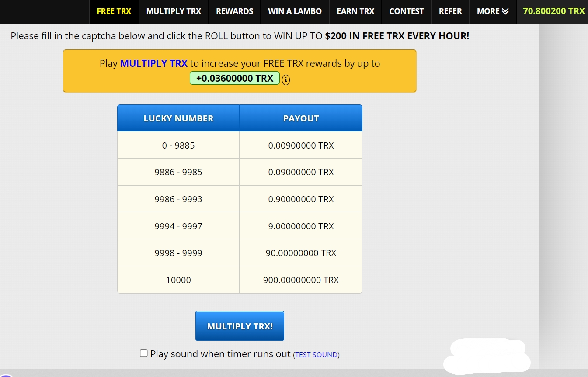Enable play sound when timer runs out
The width and height of the screenshot is (588, 377).
144,353
